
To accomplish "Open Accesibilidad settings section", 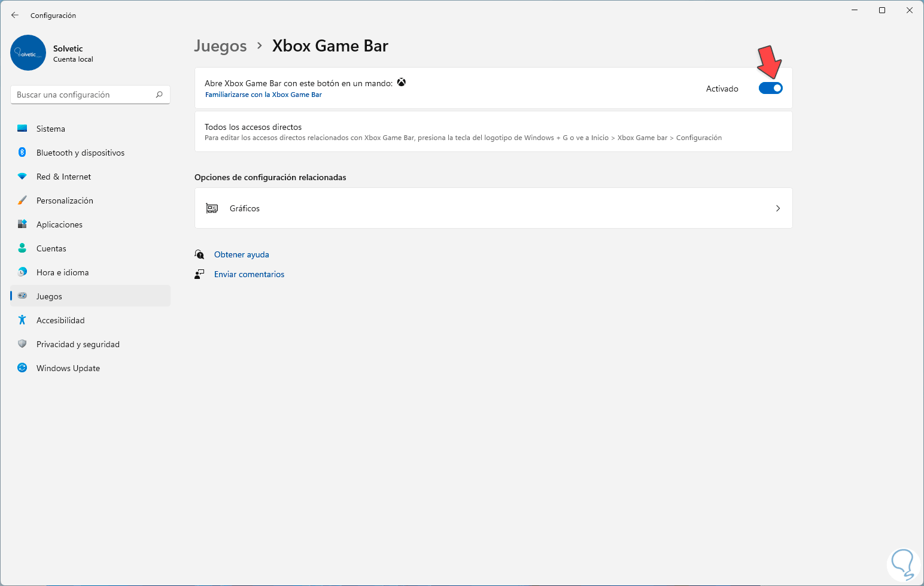I will click(90, 320).
